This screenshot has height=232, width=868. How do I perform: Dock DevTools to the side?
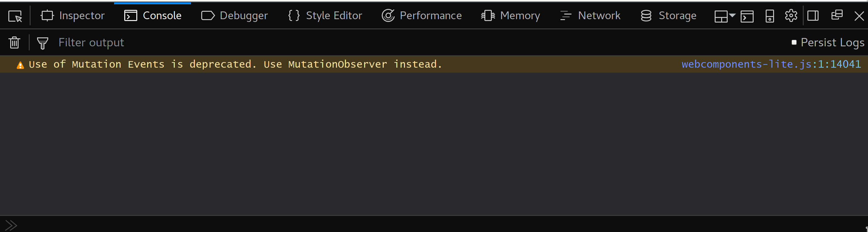813,15
